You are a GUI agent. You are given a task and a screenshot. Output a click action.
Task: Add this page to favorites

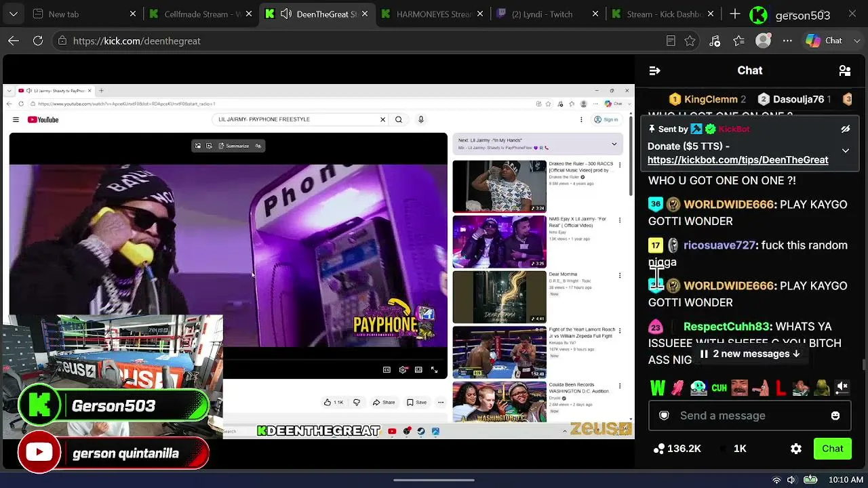coord(690,41)
